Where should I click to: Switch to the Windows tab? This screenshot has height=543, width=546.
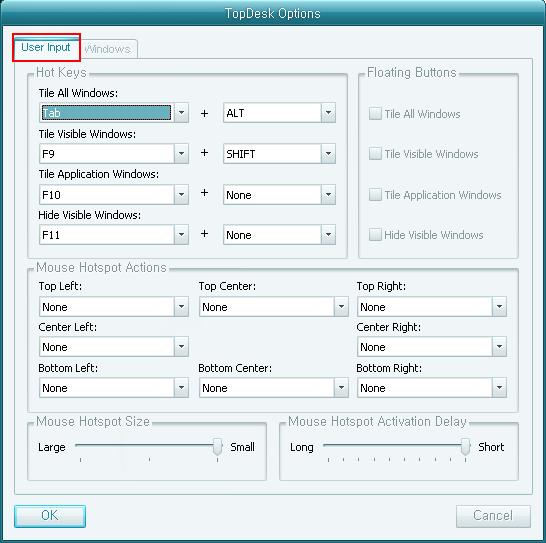tap(109, 49)
